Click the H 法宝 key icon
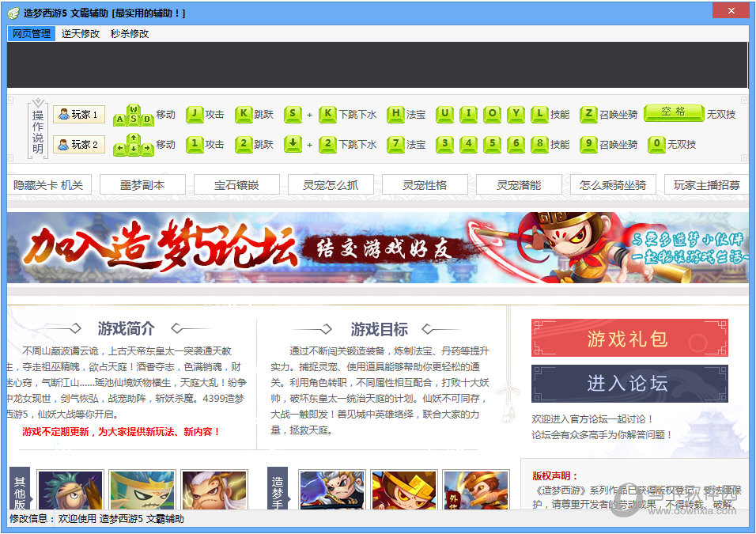 (395, 115)
